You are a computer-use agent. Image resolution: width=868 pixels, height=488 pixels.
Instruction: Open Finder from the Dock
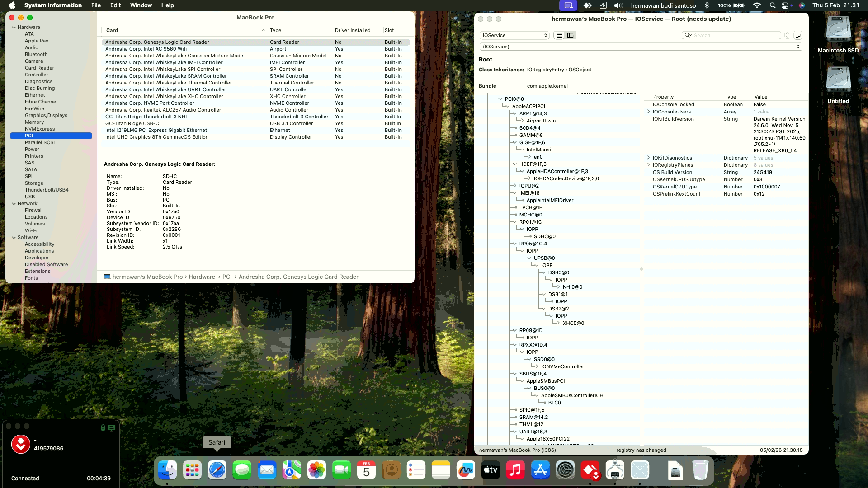[x=168, y=470]
